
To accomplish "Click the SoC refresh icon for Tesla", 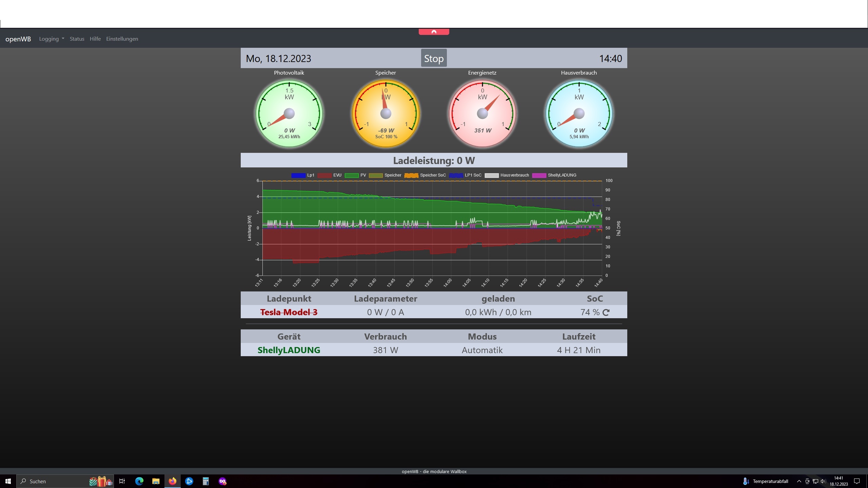I will pyautogui.click(x=606, y=312).
